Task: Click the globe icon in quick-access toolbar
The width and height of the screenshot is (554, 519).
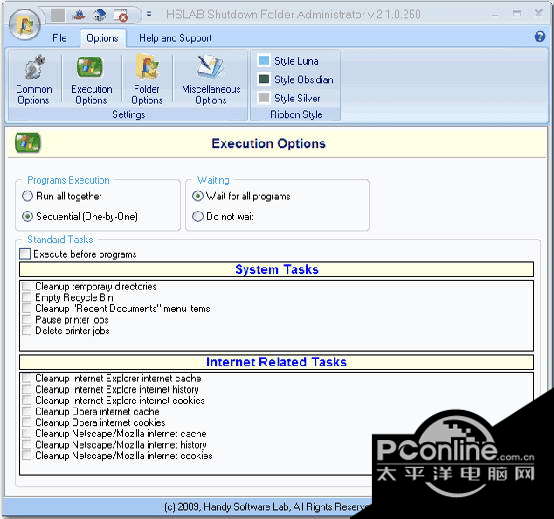Action: click(100, 15)
